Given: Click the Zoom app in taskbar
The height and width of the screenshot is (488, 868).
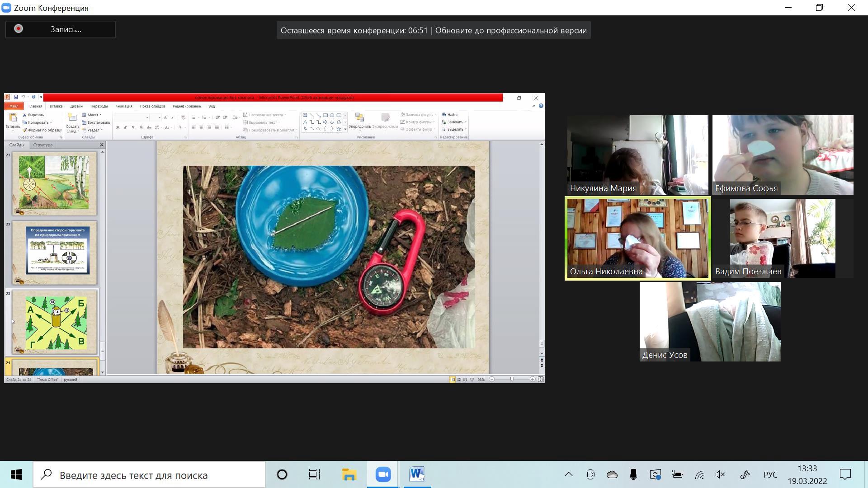Looking at the screenshot, I should (x=383, y=474).
